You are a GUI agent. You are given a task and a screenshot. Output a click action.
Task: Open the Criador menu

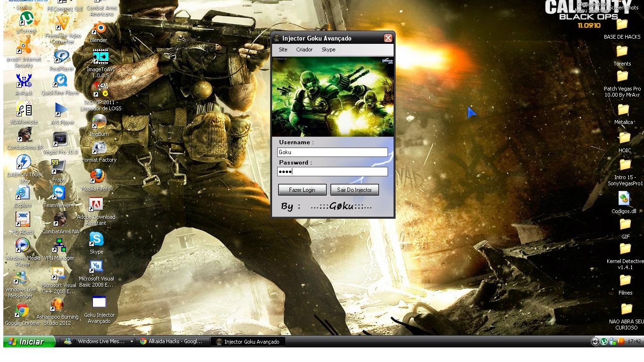pyautogui.click(x=304, y=49)
